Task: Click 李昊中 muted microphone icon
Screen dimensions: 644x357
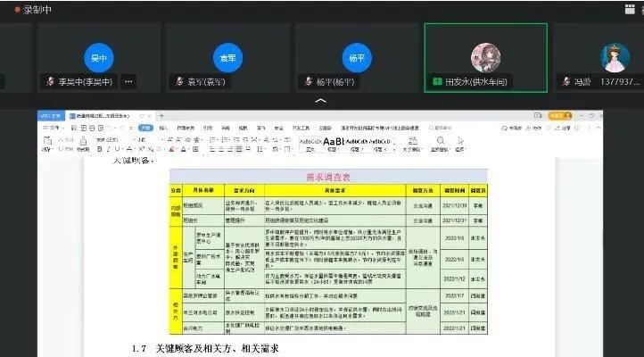Action: point(51,81)
